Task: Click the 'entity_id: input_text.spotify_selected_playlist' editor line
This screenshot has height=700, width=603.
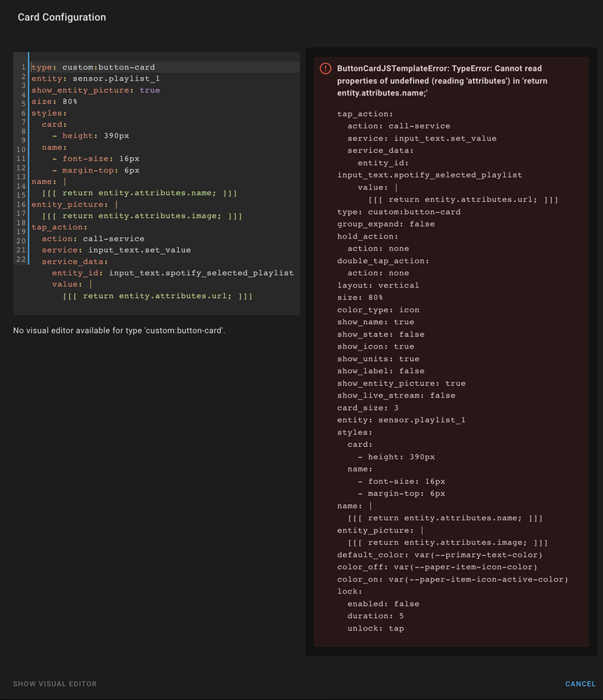Action: 172,273
